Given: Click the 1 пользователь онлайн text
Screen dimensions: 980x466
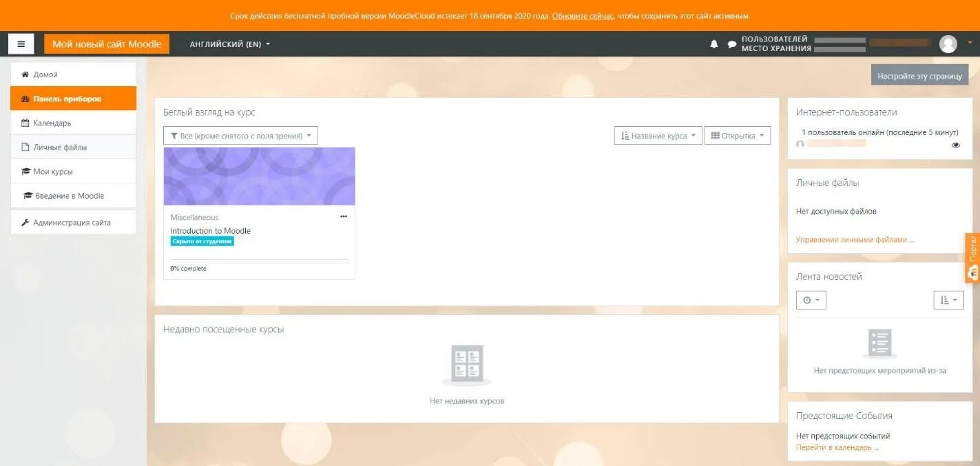Looking at the screenshot, I should pos(880,132).
